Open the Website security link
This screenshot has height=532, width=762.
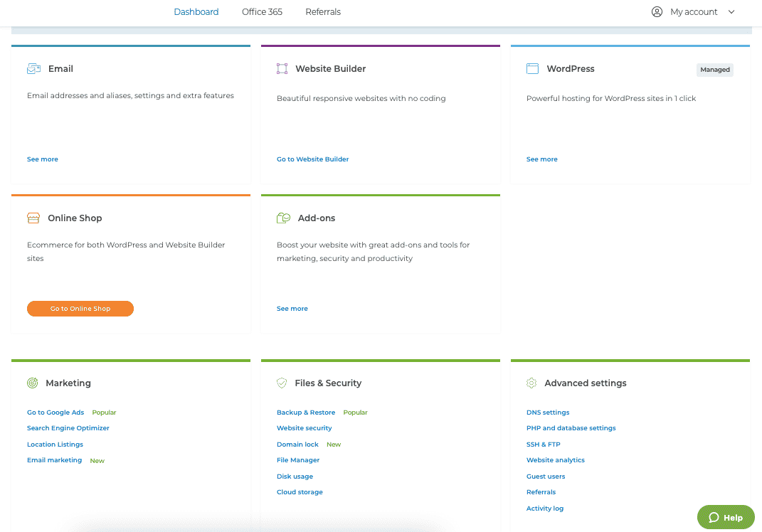point(305,428)
